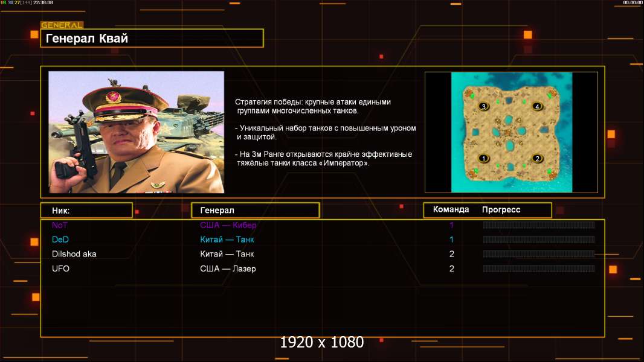The image size is (644, 362).
Task: Click the island map preview
Action: coord(511,133)
